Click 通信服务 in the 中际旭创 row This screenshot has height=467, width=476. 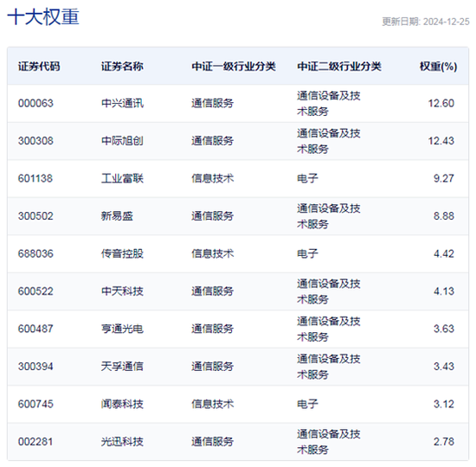pos(213,141)
